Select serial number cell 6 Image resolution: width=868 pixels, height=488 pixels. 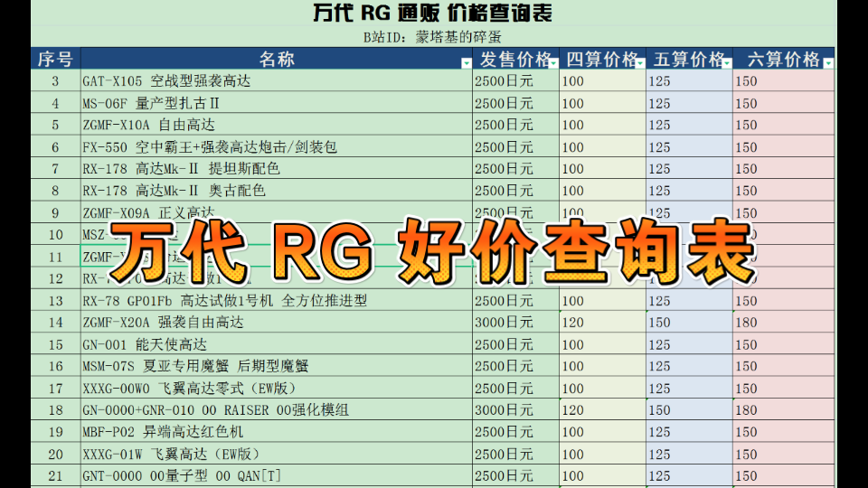tap(55, 146)
